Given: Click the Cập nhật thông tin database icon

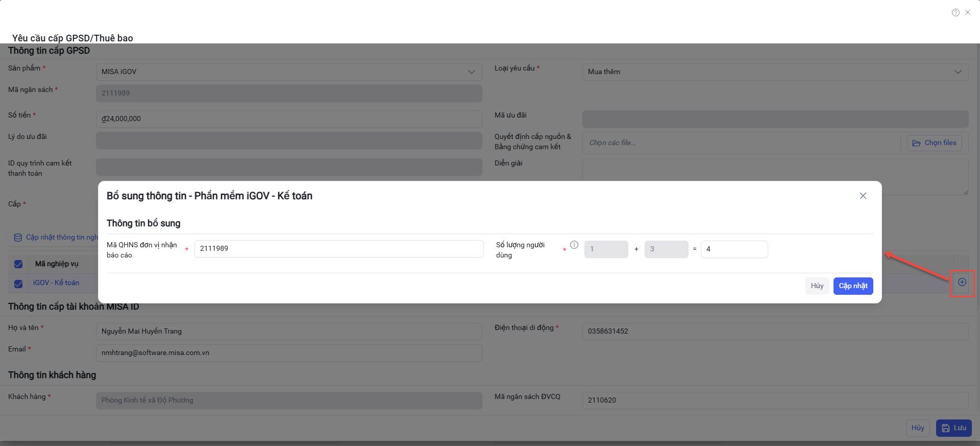Looking at the screenshot, I should (x=18, y=238).
